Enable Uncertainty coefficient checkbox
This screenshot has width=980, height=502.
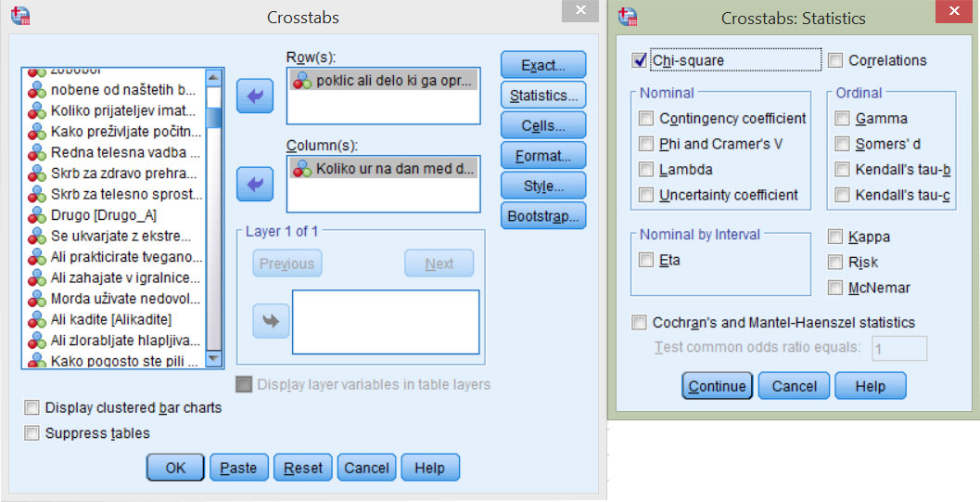[x=646, y=195]
